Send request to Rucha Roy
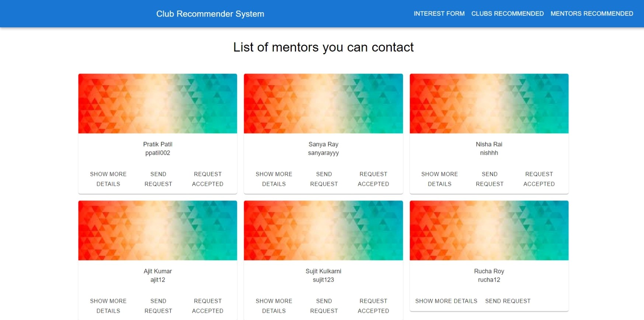Image resolution: width=644 pixels, height=320 pixels. tap(508, 301)
